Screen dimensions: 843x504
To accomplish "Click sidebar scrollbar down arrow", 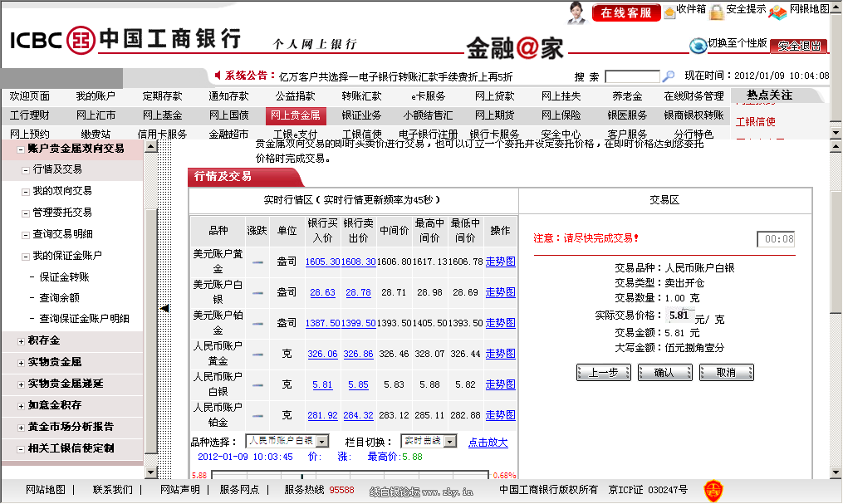I will [x=151, y=472].
